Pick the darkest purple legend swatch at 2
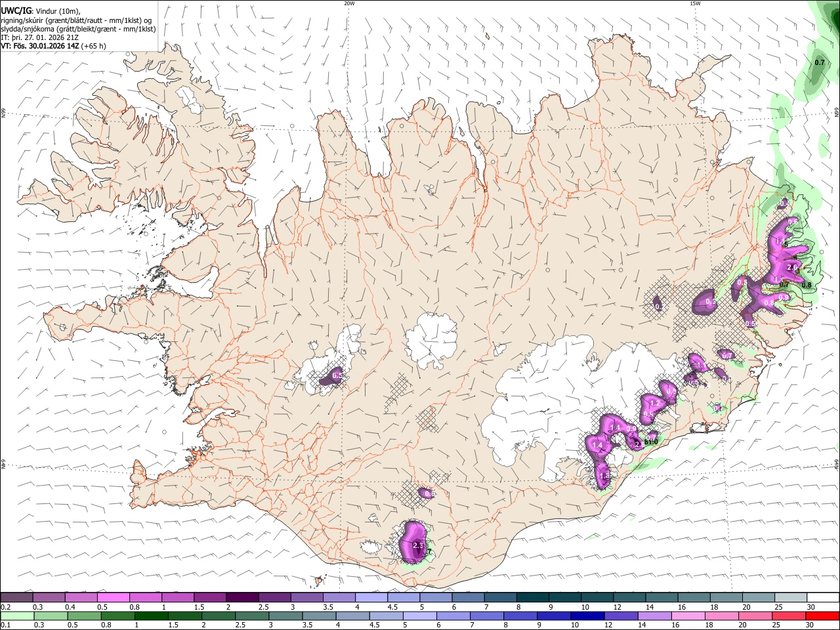The height and width of the screenshot is (630, 840). tap(242, 597)
